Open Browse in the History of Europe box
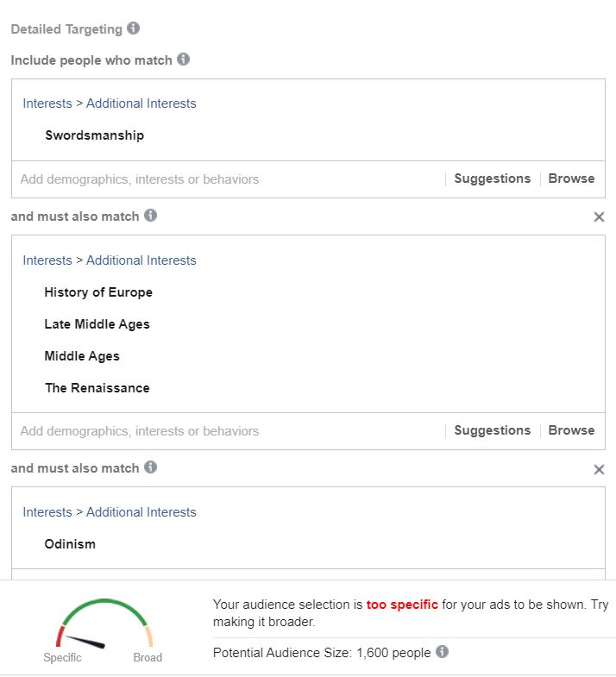The height and width of the screenshot is (677, 616). (571, 430)
